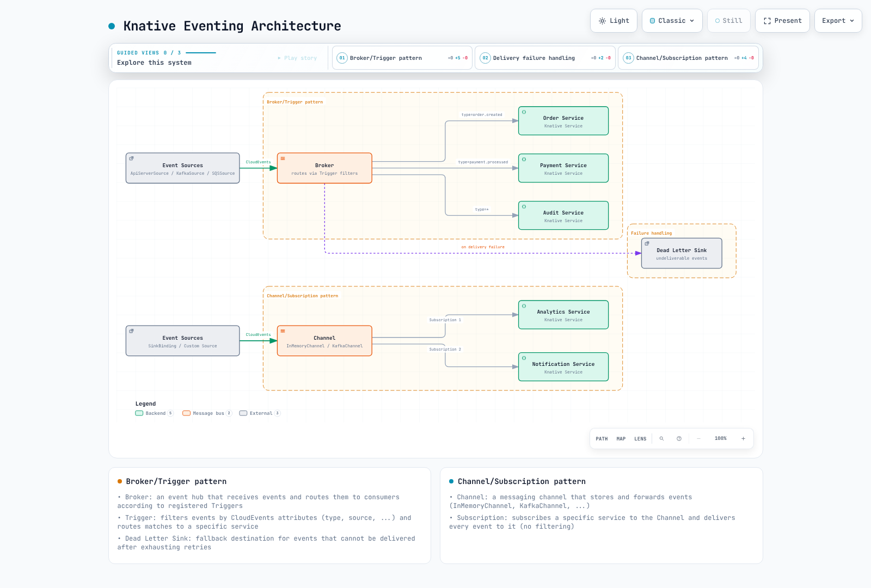
Task: Click the Play story button
Action: pyautogui.click(x=297, y=58)
